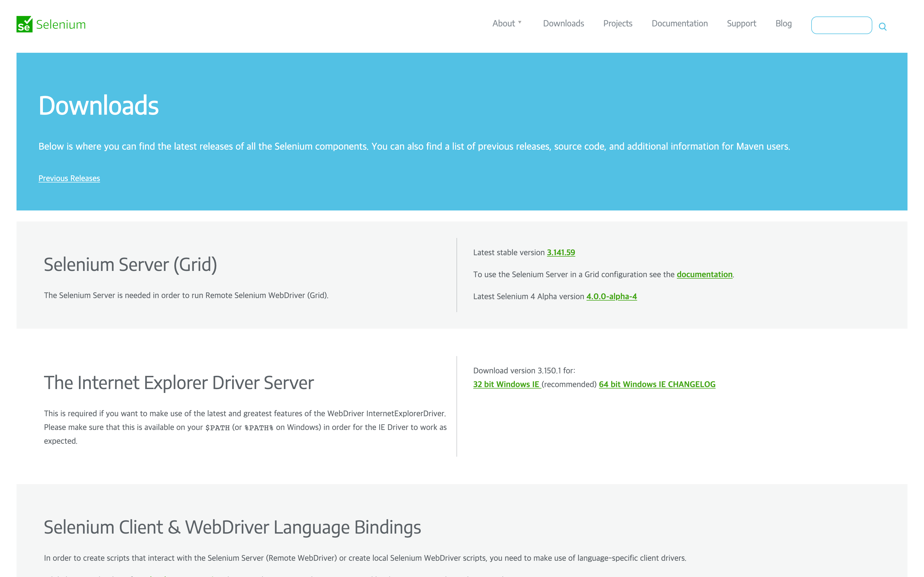
Task: Download stable version 3.141.59
Action: (x=560, y=252)
